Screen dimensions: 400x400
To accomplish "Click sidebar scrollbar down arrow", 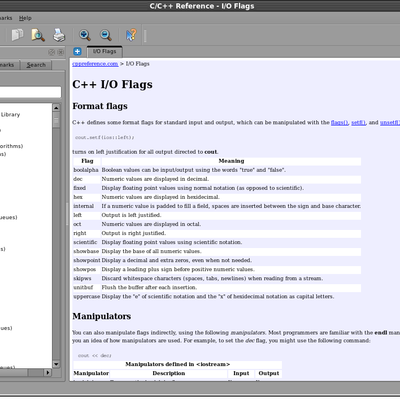I will [x=56, y=364].
